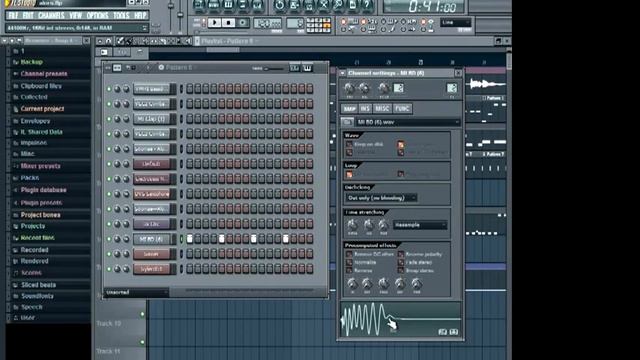The height and width of the screenshot is (360, 640).
Task: Click the waveform preview of Mi BD (6)
Action: point(400,320)
